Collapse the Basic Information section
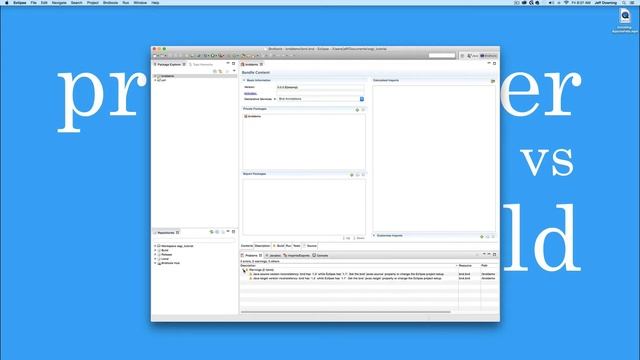 click(x=244, y=80)
